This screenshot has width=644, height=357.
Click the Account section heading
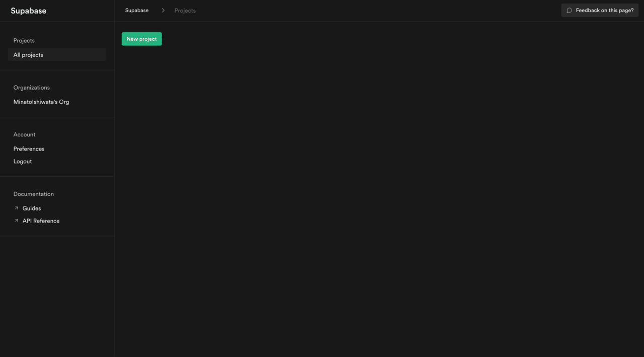tap(24, 135)
